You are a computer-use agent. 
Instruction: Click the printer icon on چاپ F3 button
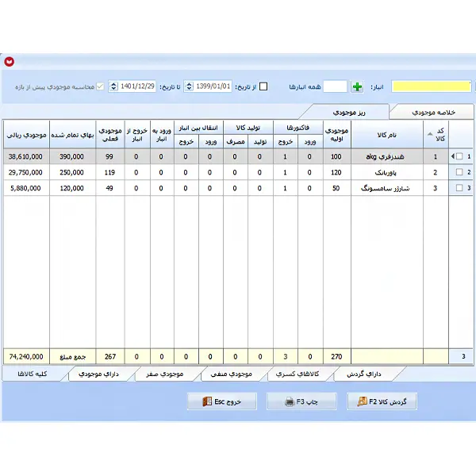coord(290,401)
